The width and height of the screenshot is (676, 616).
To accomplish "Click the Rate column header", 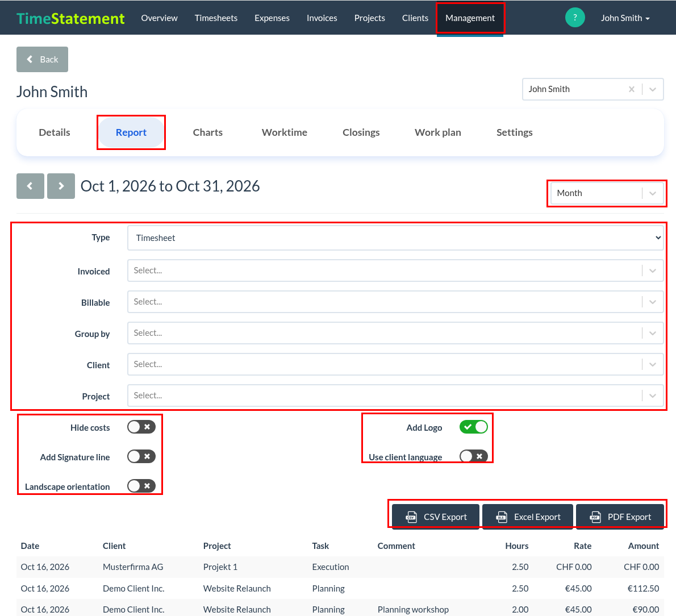I will pos(582,546).
